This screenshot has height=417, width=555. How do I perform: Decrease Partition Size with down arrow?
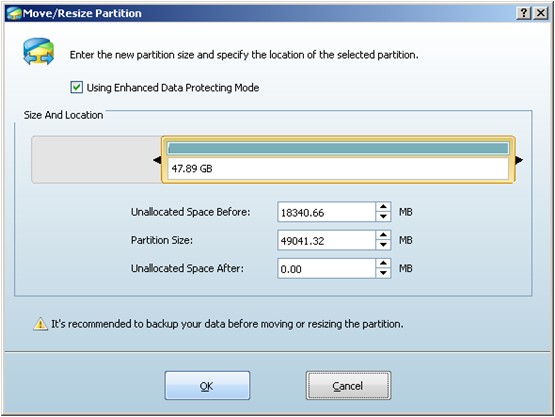tap(383, 245)
